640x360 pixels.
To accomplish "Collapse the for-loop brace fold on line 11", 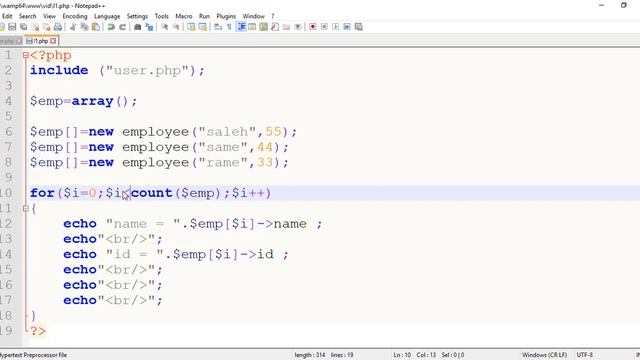I will click(x=26, y=209).
